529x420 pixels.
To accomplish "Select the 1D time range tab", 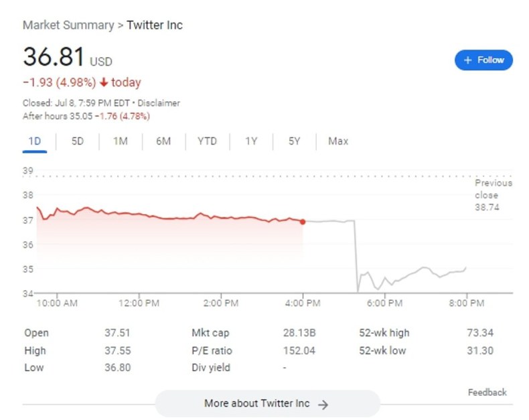I will pos(35,141).
